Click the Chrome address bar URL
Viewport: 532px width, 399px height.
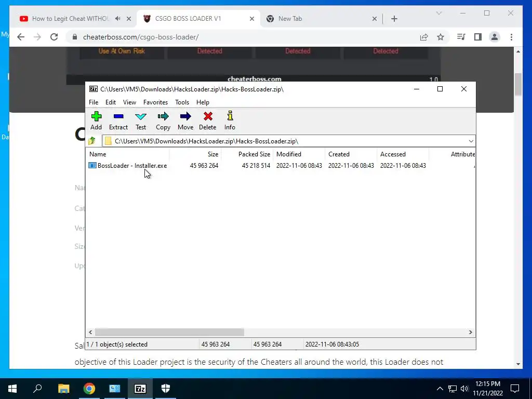pyautogui.click(x=141, y=37)
